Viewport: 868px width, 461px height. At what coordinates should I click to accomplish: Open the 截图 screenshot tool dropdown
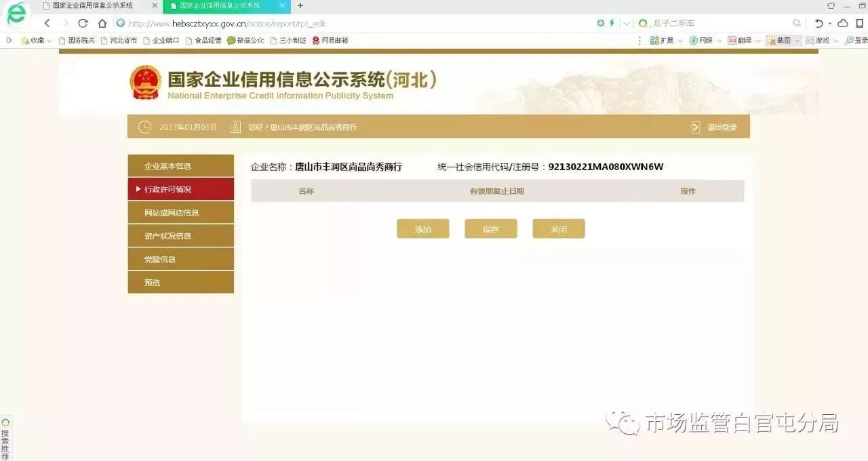click(x=797, y=41)
